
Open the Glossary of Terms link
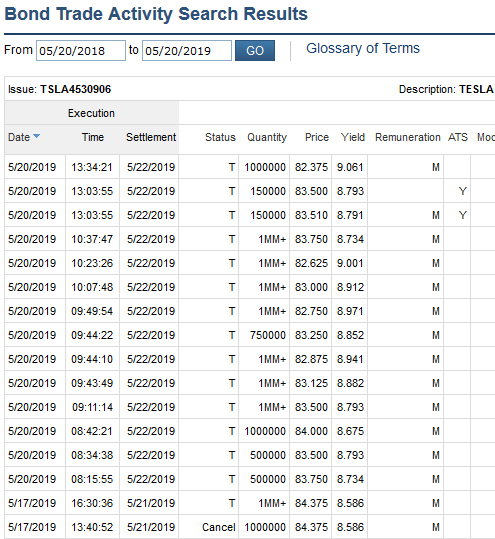[x=363, y=48]
